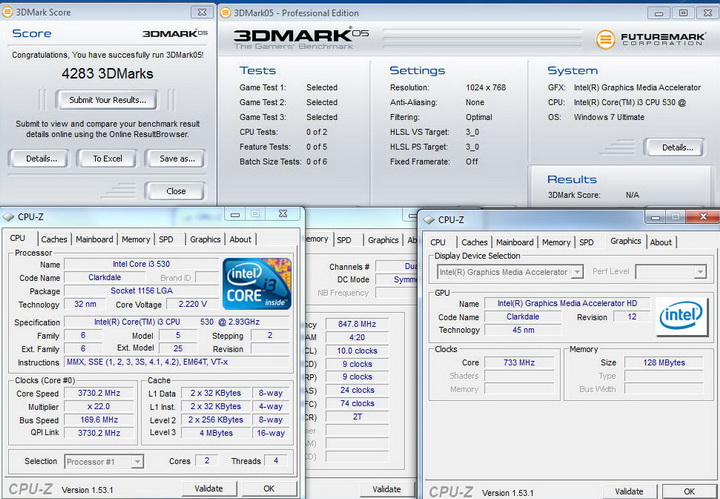The height and width of the screenshot is (499, 720).
Task: Click the 4283 3DMarks score text
Action: pyautogui.click(x=107, y=73)
